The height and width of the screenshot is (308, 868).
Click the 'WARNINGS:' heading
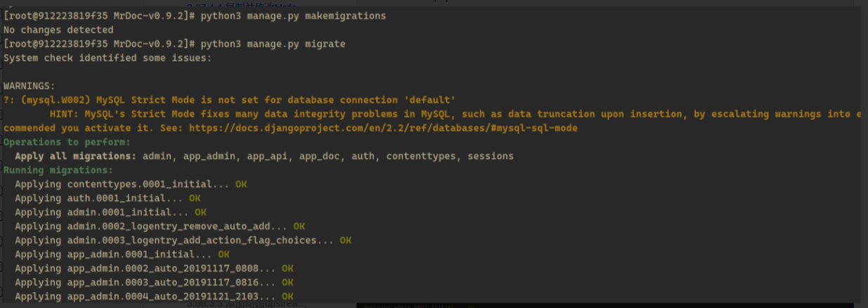(29, 86)
